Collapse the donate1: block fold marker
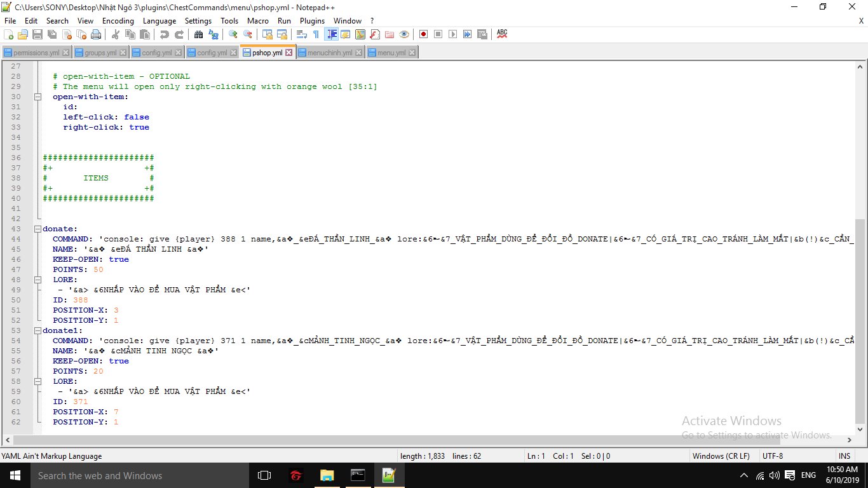This screenshot has height=488, width=868. [x=38, y=330]
